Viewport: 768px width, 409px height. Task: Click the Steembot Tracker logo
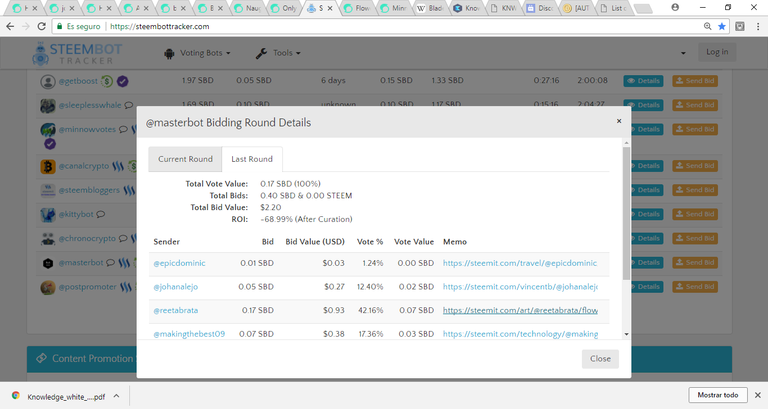77,53
